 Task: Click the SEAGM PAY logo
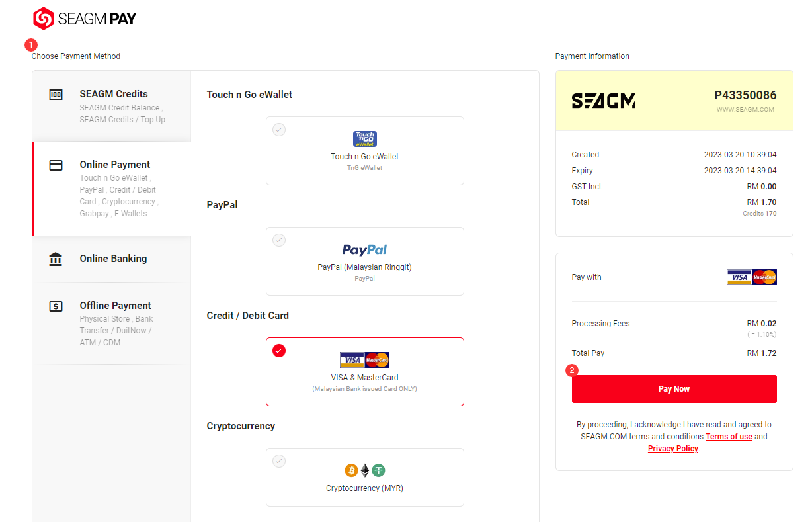[85, 19]
